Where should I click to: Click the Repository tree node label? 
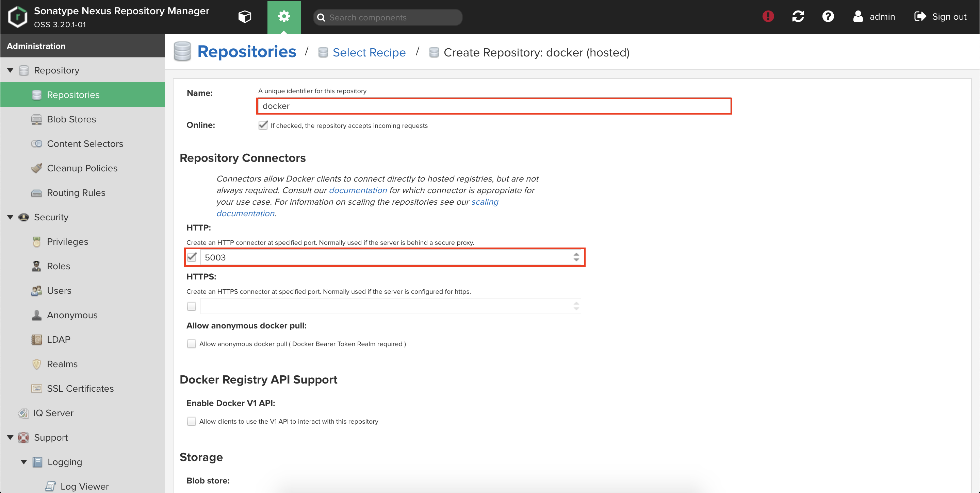pos(57,70)
